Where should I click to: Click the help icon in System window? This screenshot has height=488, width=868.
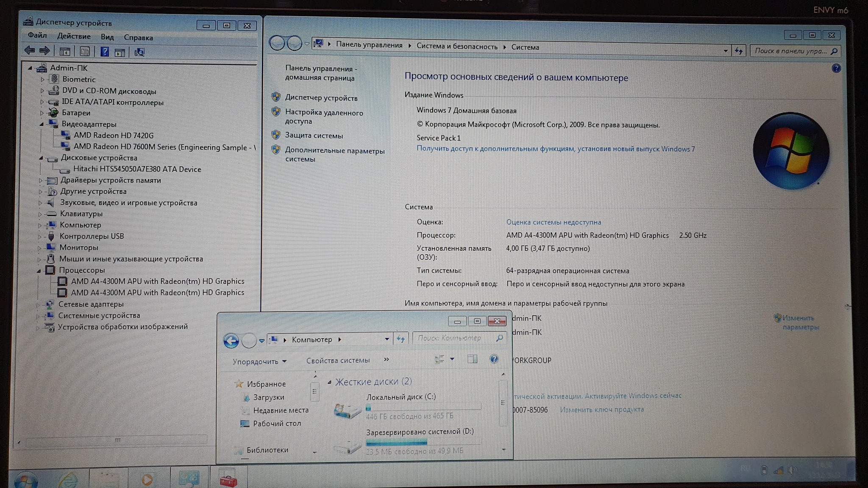point(836,68)
